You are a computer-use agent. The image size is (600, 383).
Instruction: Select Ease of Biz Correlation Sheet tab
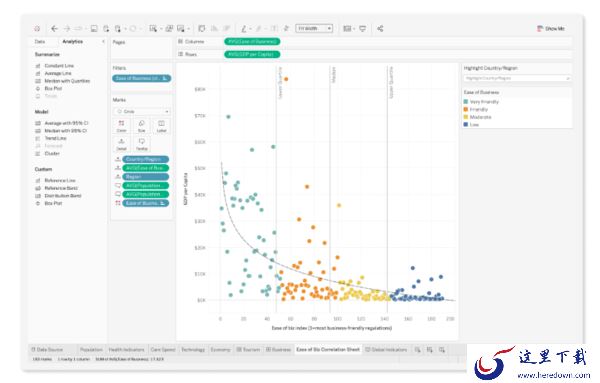(x=328, y=350)
